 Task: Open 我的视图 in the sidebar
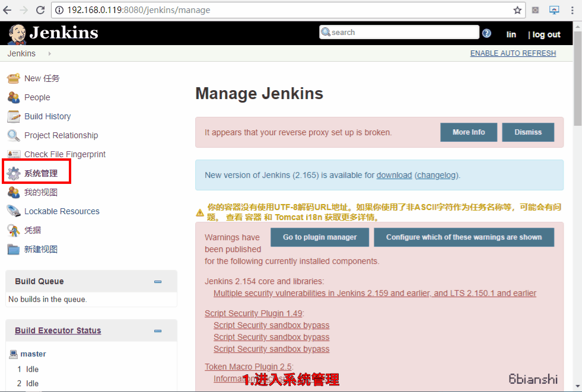click(x=41, y=192)
